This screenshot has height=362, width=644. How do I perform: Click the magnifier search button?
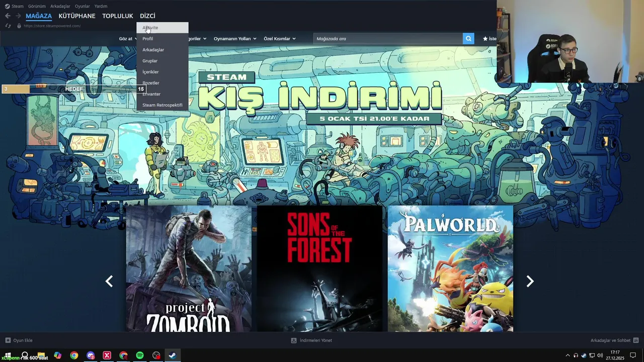tap(468, 39)
